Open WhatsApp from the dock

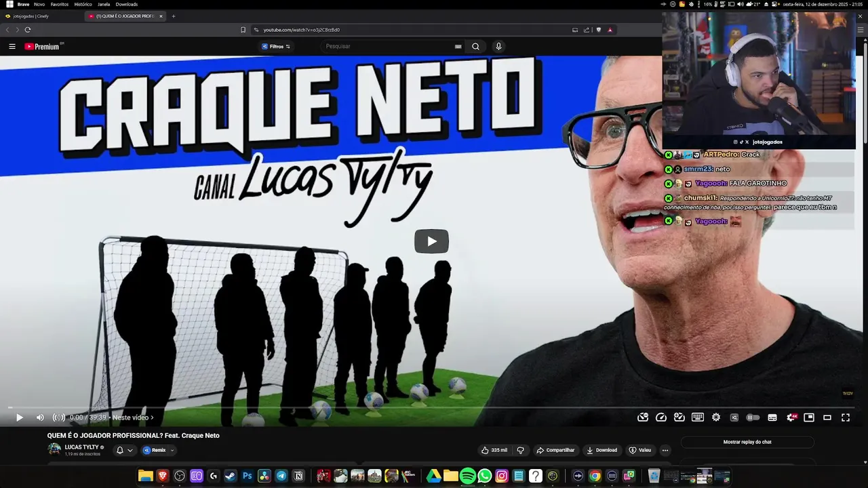(x=485, y=476)
